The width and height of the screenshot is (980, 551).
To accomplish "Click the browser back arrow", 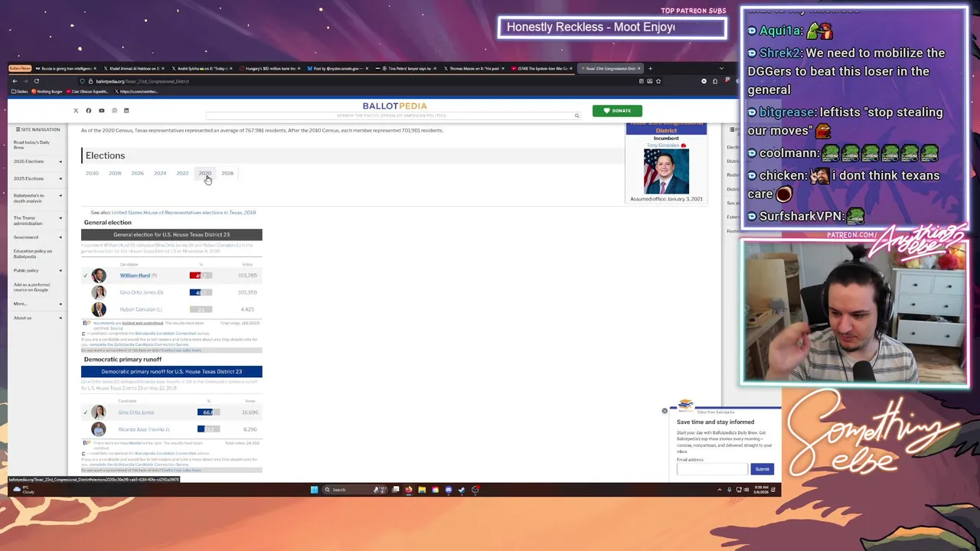I will [x=15, y=80].
